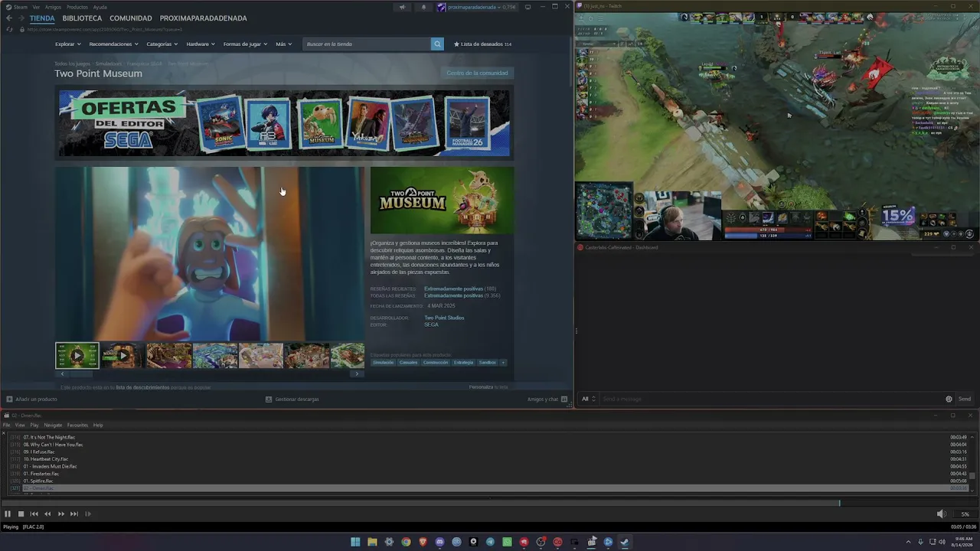Expand the Hardware dropdown
The image size is (980, 551).
pyautogui.click(x=200, y=44)
